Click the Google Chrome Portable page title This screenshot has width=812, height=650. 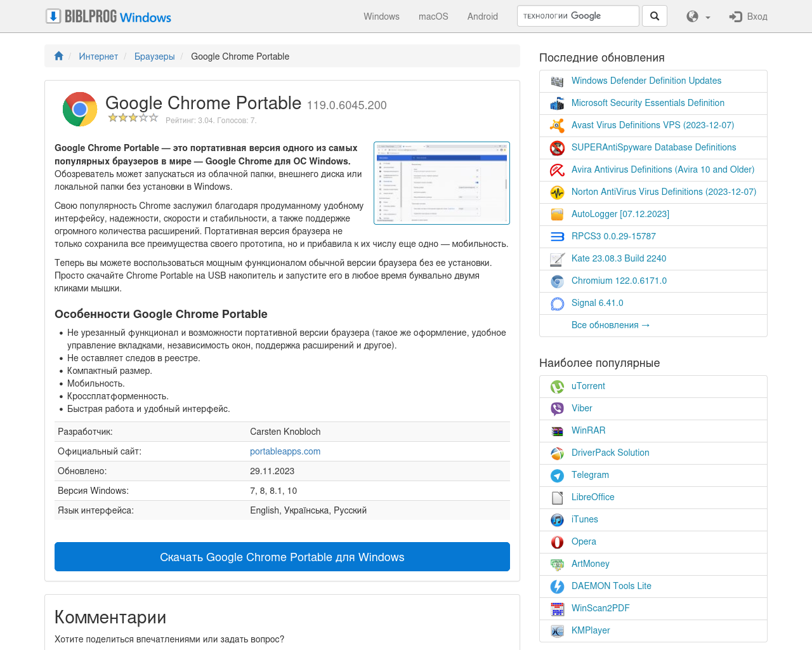point(203,103)
